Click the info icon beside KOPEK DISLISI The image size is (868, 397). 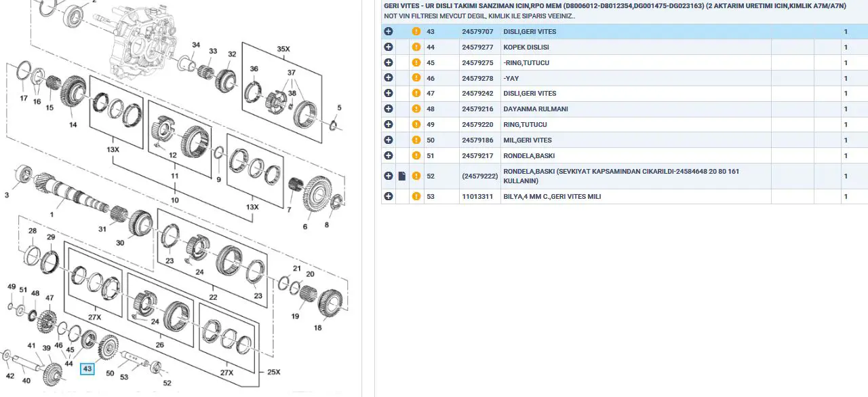(x=416, y=48)
